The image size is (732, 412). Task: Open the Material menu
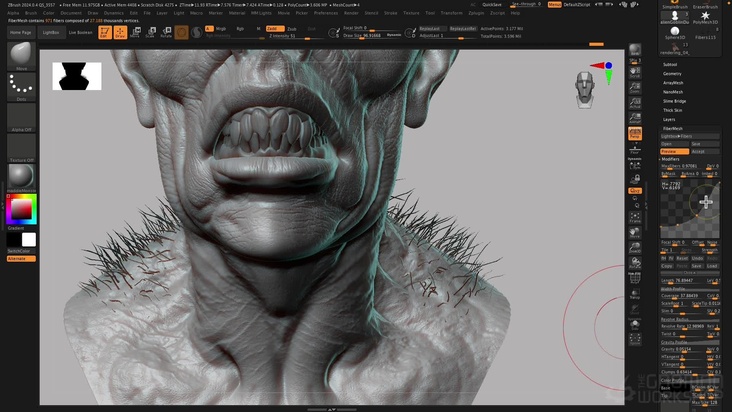click(237, 13)
